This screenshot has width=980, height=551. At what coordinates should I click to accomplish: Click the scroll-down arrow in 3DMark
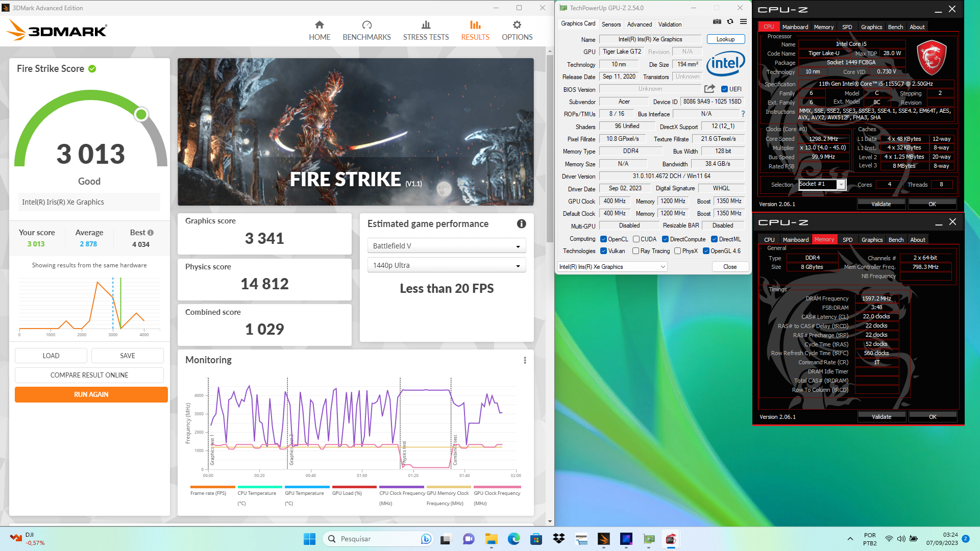[550, 521]
